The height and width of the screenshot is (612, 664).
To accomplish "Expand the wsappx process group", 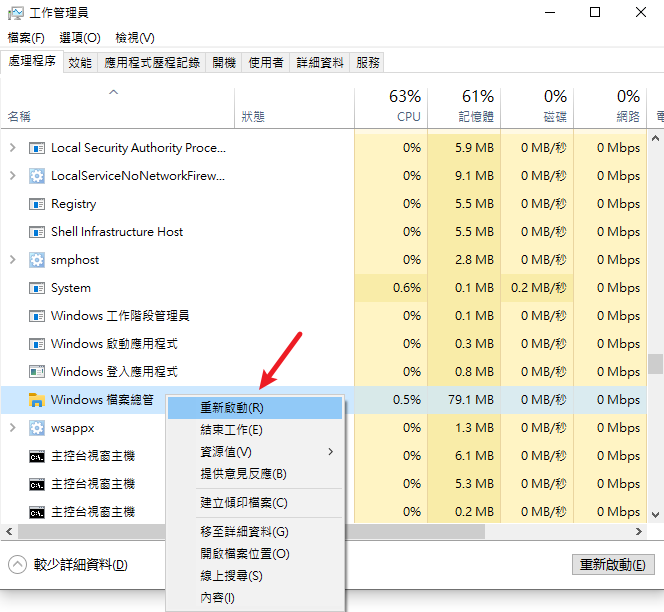I will point(13,428).
